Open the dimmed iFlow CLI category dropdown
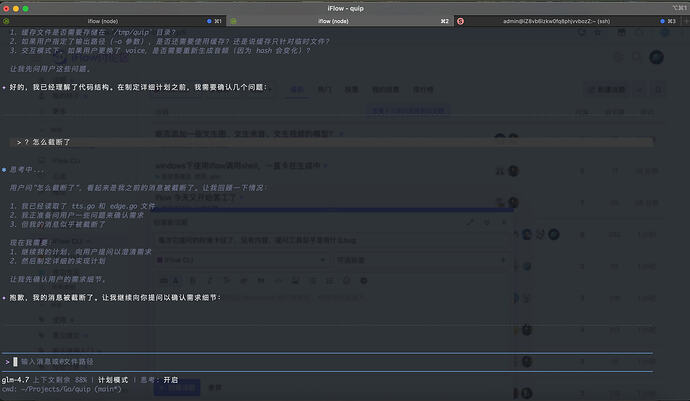Viewport: 690px width, 401px height. pyautogui.click(x=230, y=259)
